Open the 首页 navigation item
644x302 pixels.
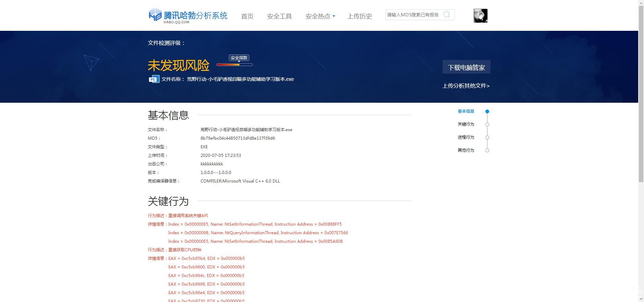click(x=247, y=16)
